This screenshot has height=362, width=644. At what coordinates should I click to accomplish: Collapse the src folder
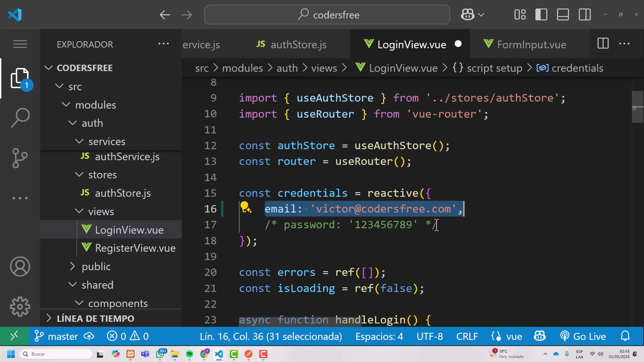59,86
